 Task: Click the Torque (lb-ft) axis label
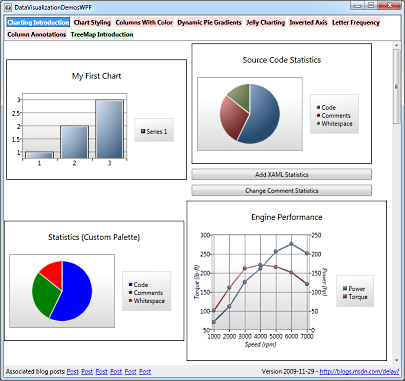(197, 282)
